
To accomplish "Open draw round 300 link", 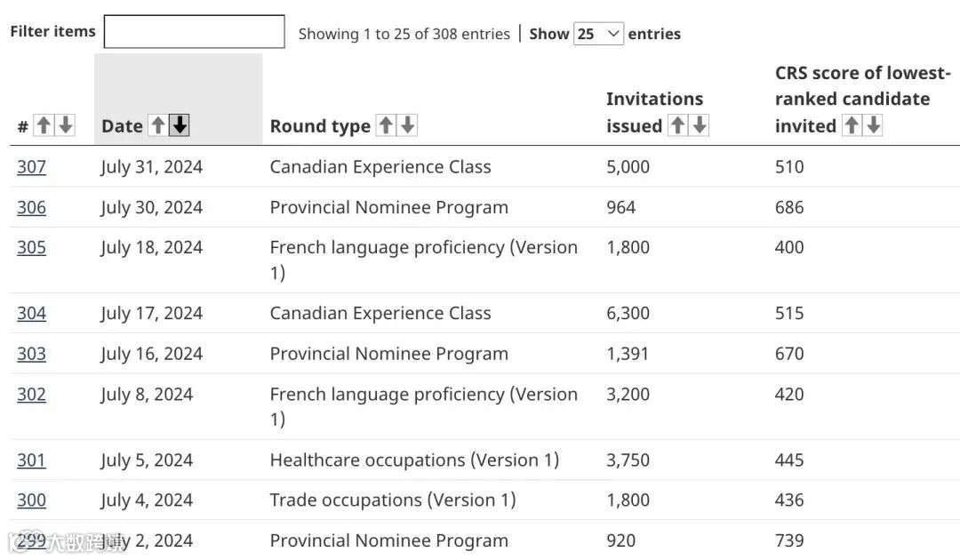I will point(31,500).
